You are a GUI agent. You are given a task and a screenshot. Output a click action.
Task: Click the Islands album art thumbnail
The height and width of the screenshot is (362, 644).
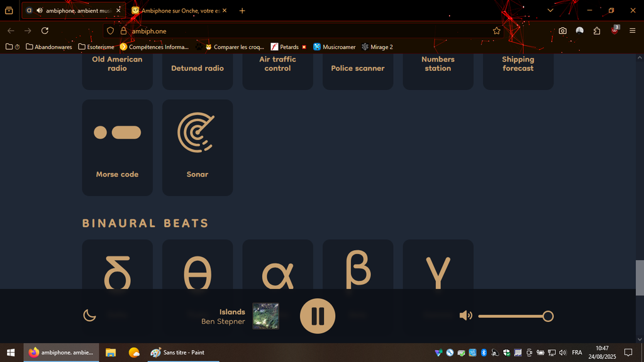[265, 315]
